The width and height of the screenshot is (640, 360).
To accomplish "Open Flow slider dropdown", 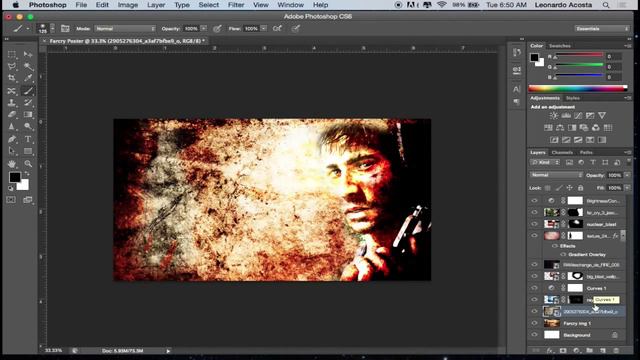I will coord(264,29).
